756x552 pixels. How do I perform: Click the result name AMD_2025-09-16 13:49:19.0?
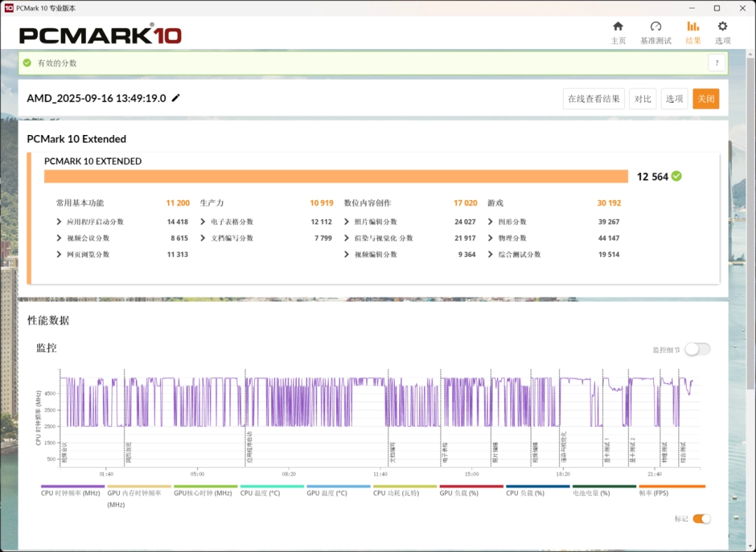coord(97,98)
